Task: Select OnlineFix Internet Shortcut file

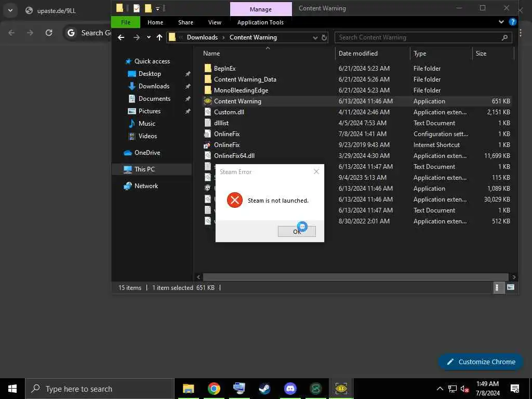Action: 227,144
